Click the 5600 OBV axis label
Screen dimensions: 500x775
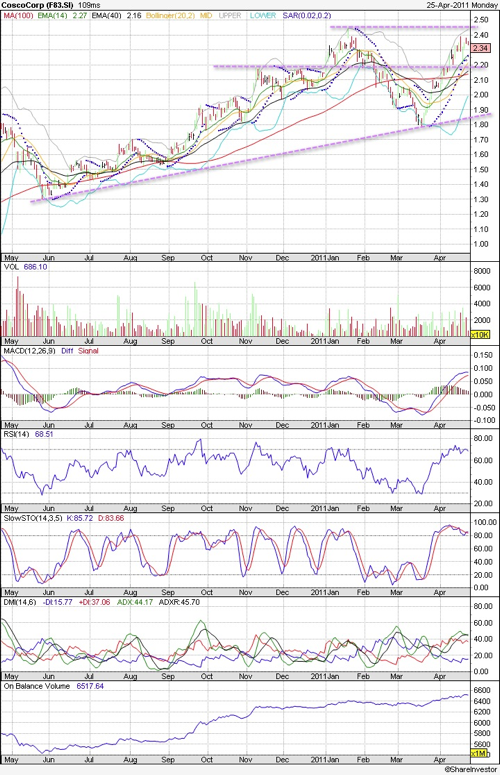[x=482, y=745]
